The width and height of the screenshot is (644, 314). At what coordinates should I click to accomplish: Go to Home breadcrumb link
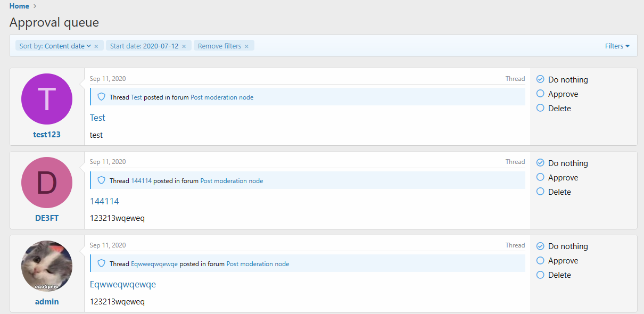point(19,6)
